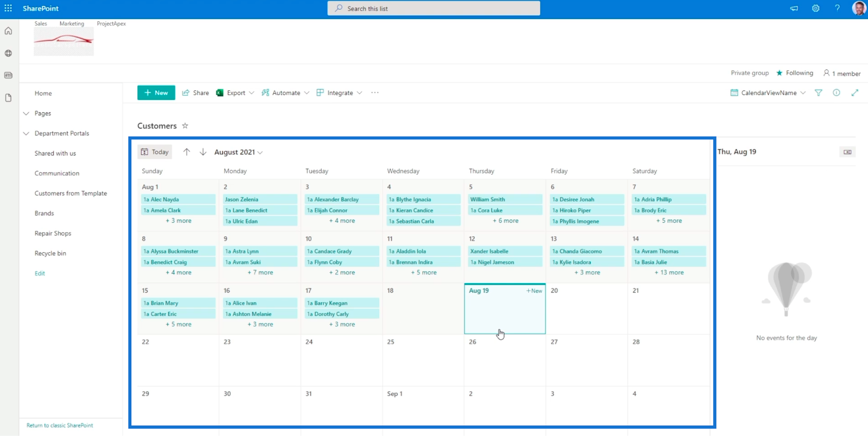
Task: Click the three-dot more commands button
Action: click(375, 93)
